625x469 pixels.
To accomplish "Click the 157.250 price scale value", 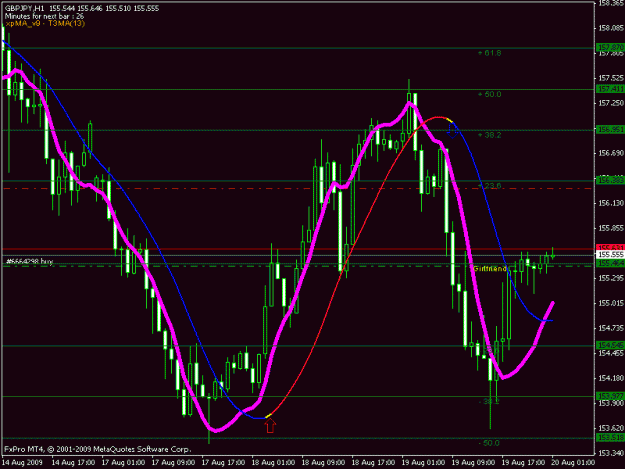I will tap(611, 103).
